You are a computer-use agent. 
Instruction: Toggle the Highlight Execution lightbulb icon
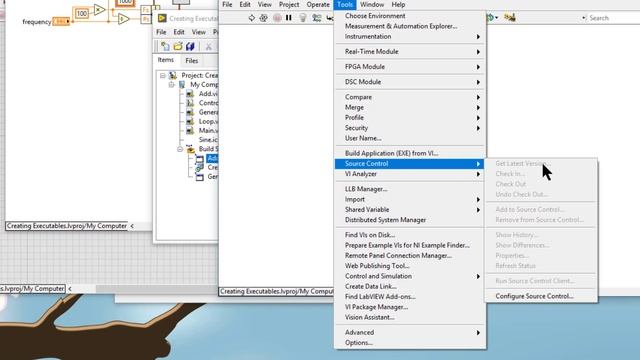303,18
